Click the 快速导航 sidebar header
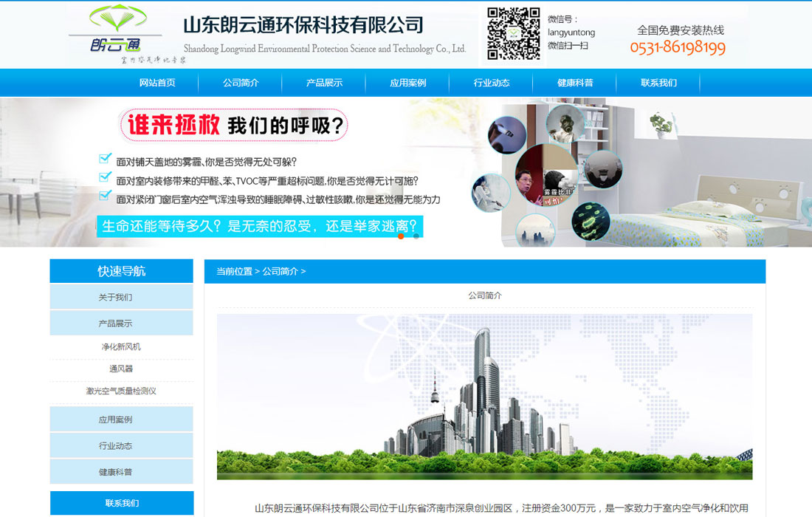This screenshot has height=517, width=812. coord(122,271)
